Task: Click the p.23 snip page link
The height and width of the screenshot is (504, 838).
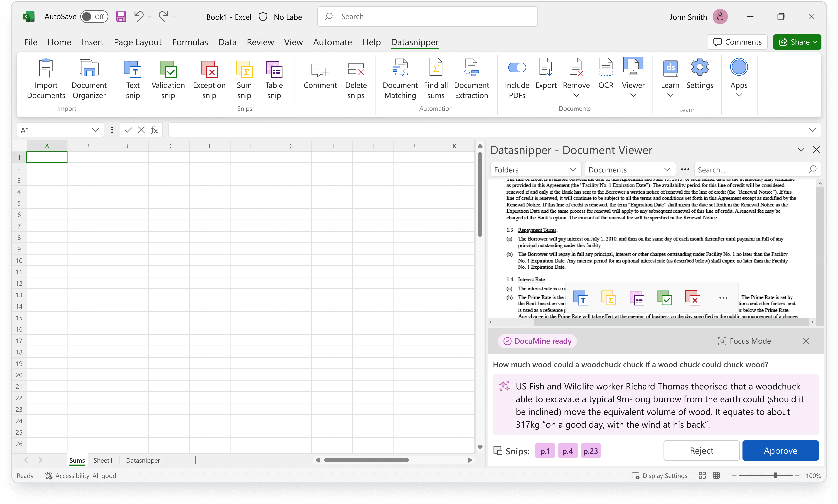Action: tap(590, 451)
